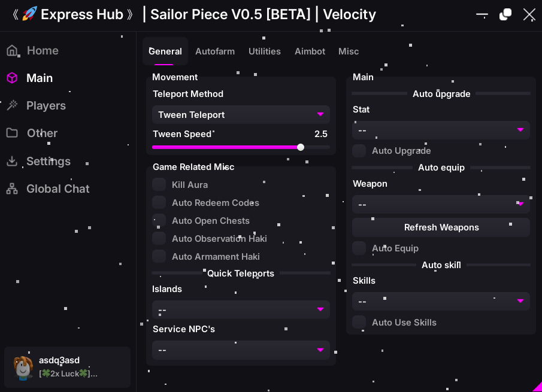
Task: Click the Settings download icon
Action: 12,161
